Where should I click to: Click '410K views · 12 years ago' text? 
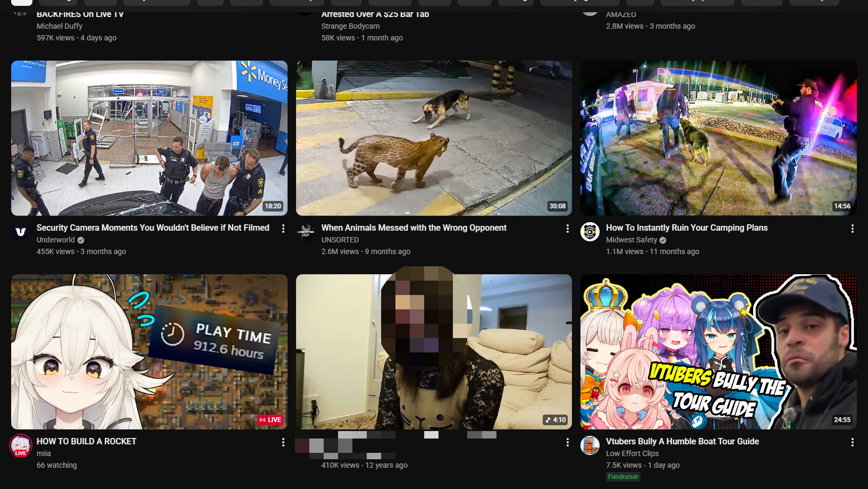tap(365, 465)
